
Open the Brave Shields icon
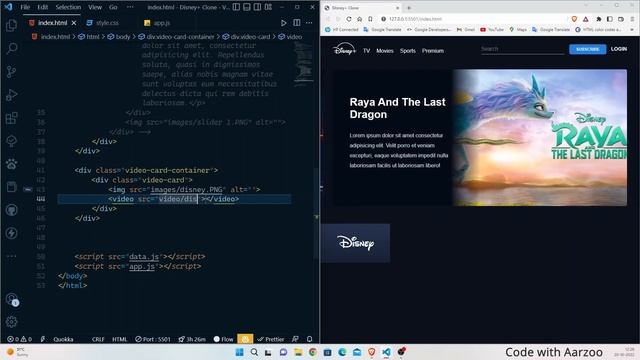(x=574, y=19)
